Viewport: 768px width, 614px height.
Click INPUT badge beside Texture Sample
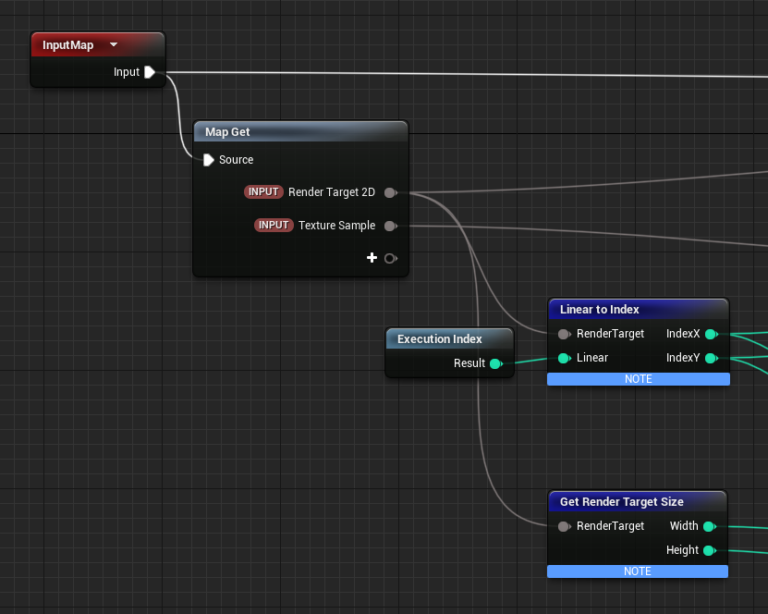(273, 225)
